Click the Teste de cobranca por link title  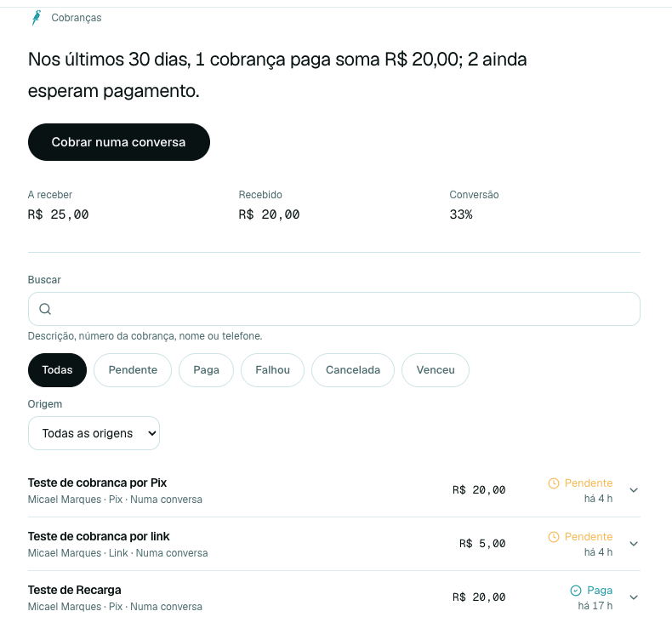click(x=99, y=536)
